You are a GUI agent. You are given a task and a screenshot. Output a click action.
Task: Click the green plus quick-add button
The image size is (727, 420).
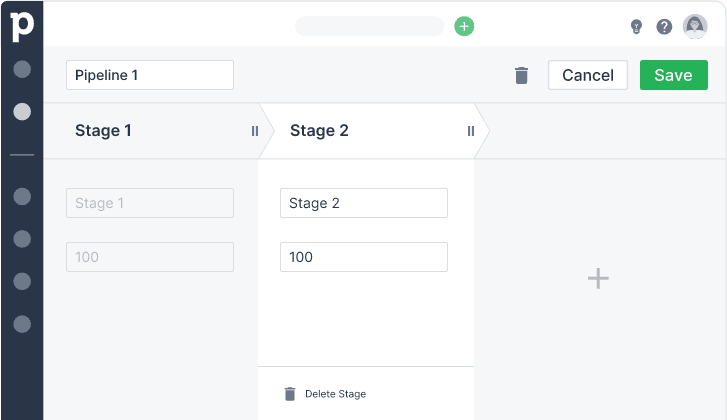(x=464, y=26)
